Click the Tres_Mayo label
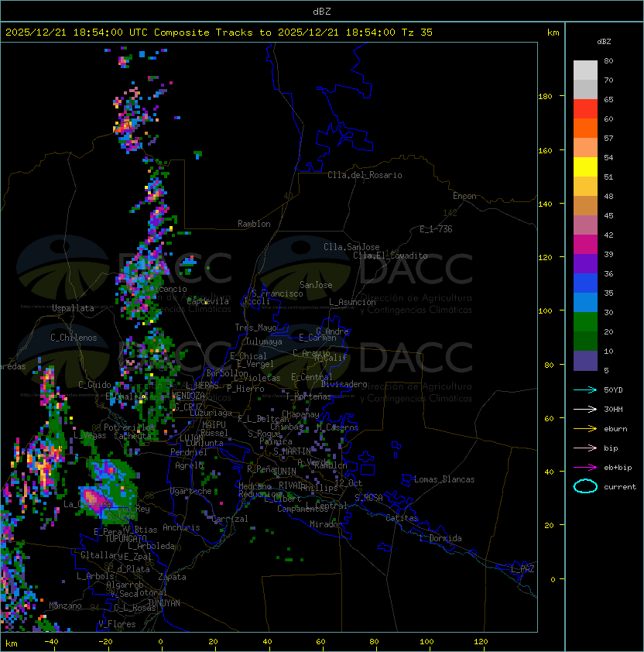Screen dimensions: 644x652 [x=255, y=328]
